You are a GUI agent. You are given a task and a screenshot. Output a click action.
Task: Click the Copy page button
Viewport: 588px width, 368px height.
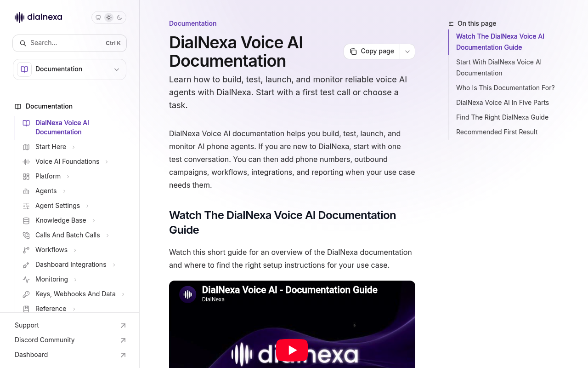point(372,52)
